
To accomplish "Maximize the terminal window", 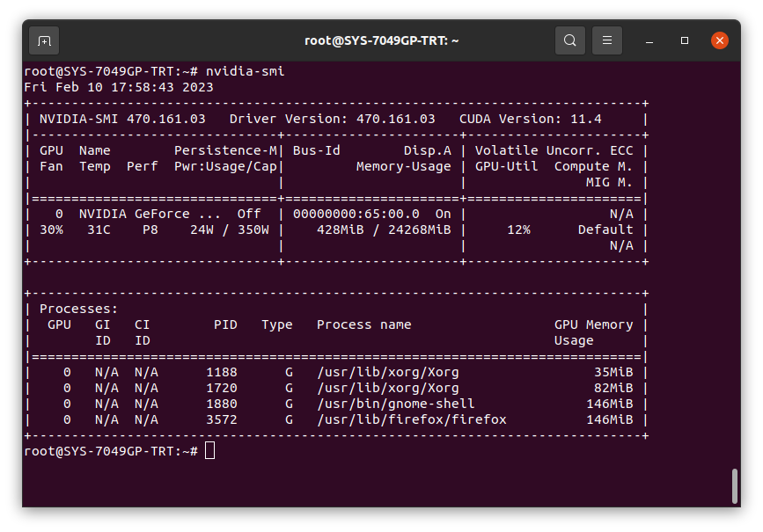I will (684, 40).
